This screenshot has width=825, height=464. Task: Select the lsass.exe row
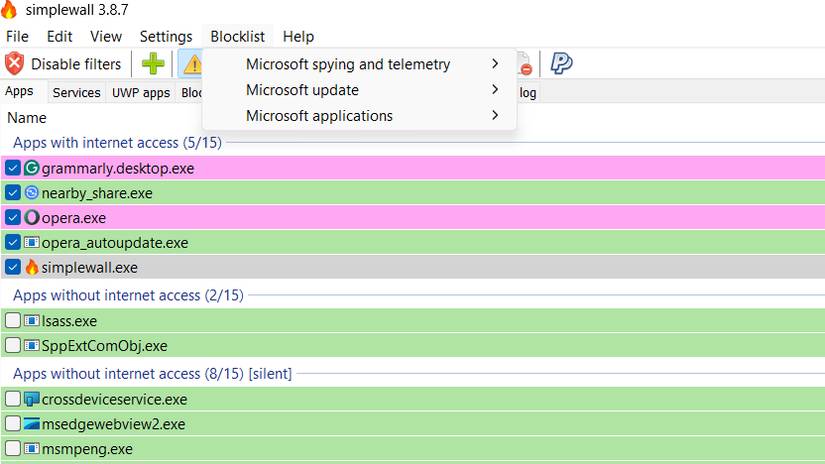pos(412,321)
